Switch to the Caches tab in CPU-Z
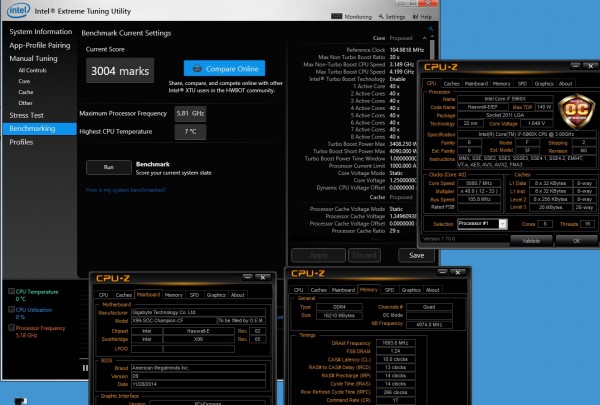Screen dimensions: 600x405 coord(452,83)
